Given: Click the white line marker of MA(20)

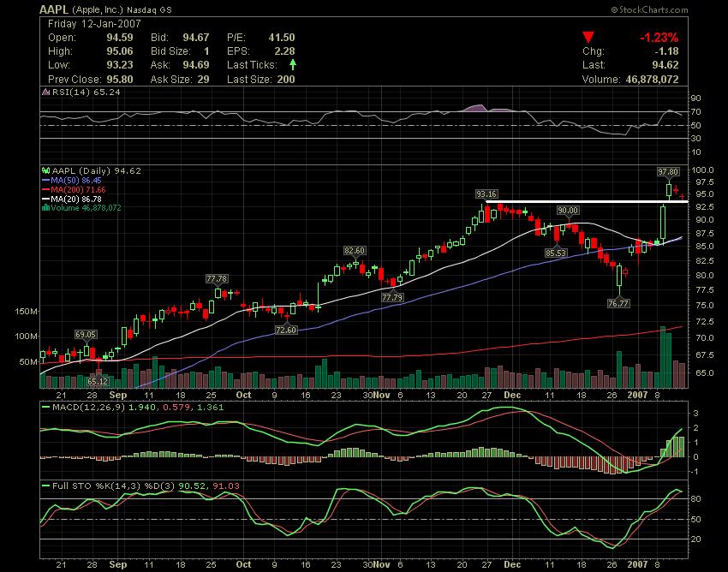Looking at the screenshot, I should coord(45,199).
